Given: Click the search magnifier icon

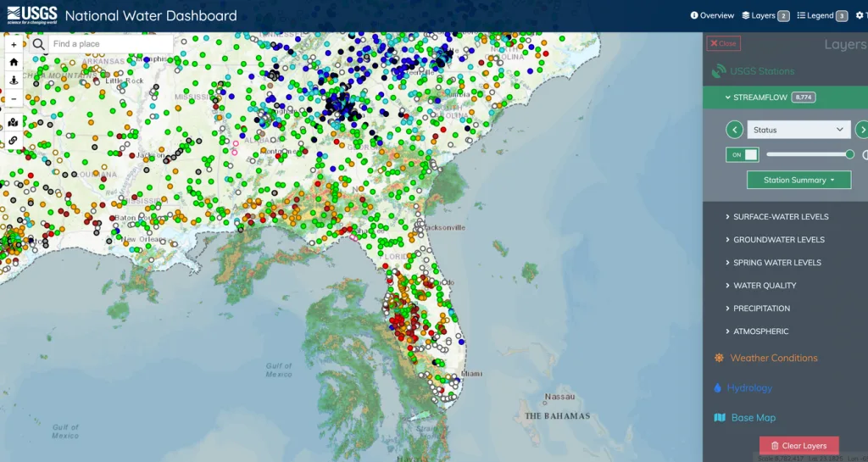Looking at the screenshot, I should click(39, 44).
